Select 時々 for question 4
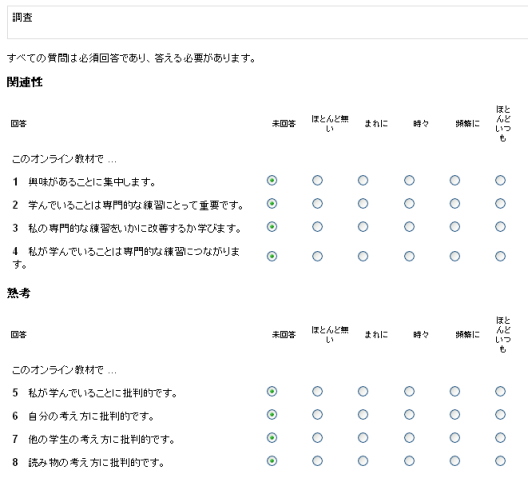 (409, 257)
